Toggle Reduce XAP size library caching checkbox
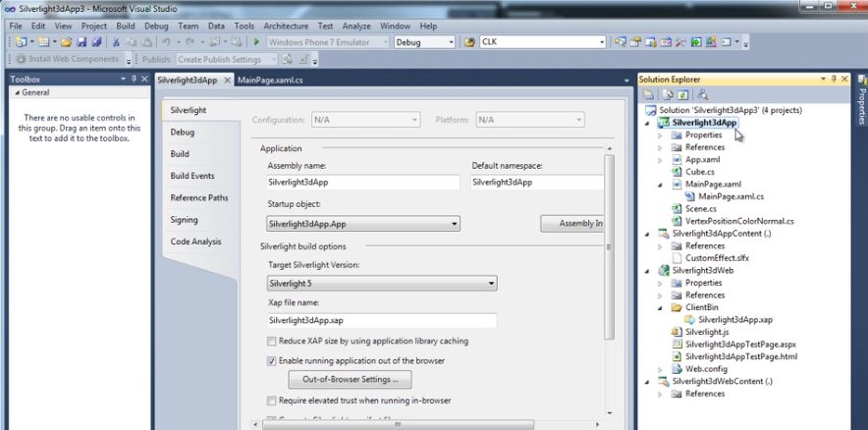 pyautogui.click(x=272, y=342)
